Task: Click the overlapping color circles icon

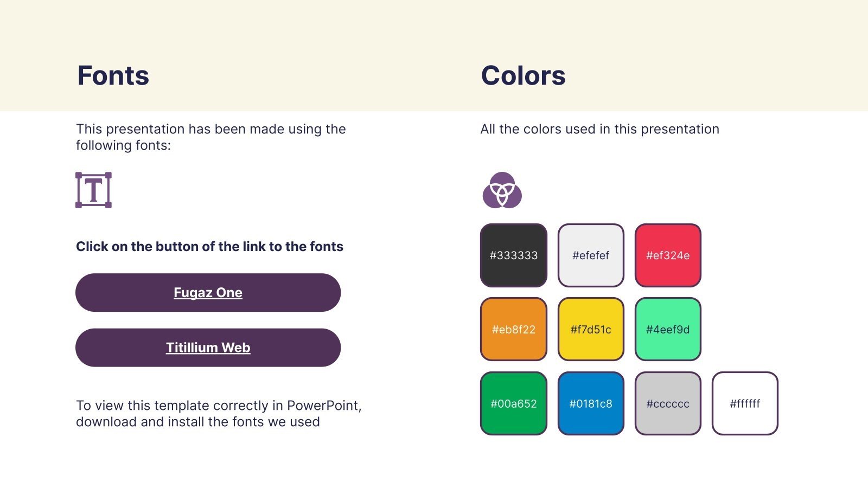Action: (x=502, y=190)
